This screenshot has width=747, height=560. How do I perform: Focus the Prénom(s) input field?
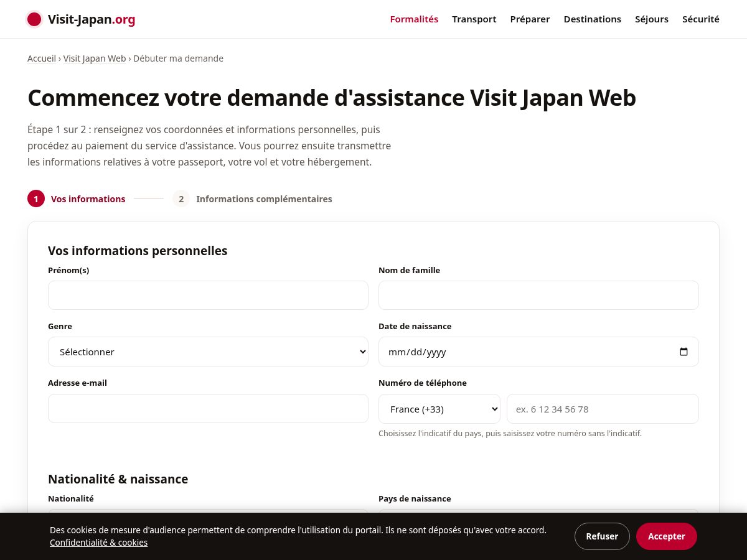[208, 295]
